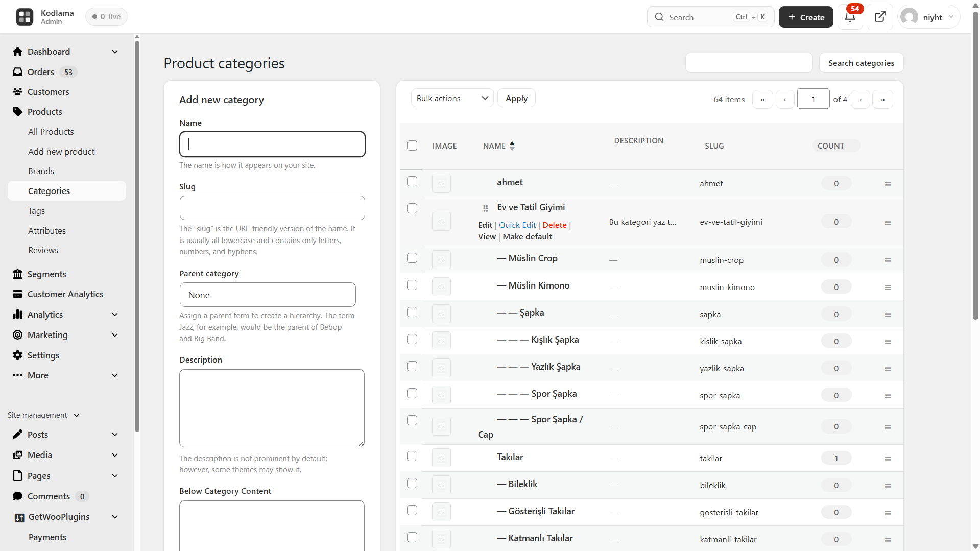This screenshot has width=980, height=551.
Task: Click the drag handle for Müslin Crop row
Action: click(888, 260)
